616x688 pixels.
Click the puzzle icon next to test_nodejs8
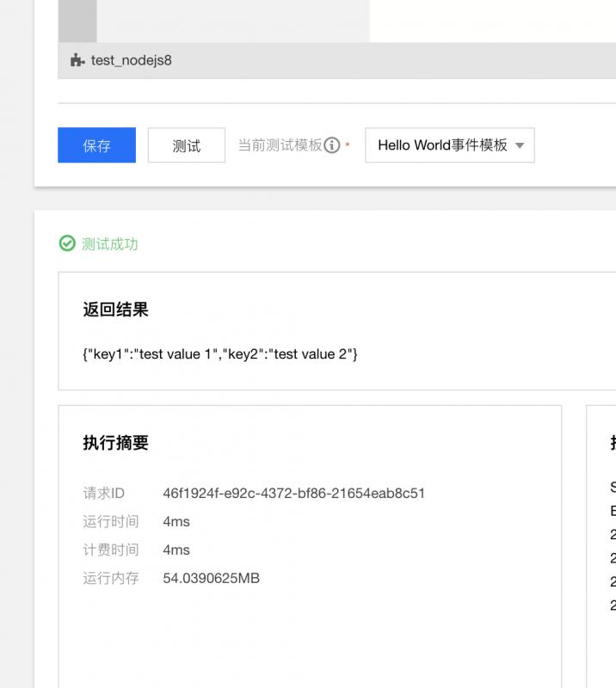77,60
